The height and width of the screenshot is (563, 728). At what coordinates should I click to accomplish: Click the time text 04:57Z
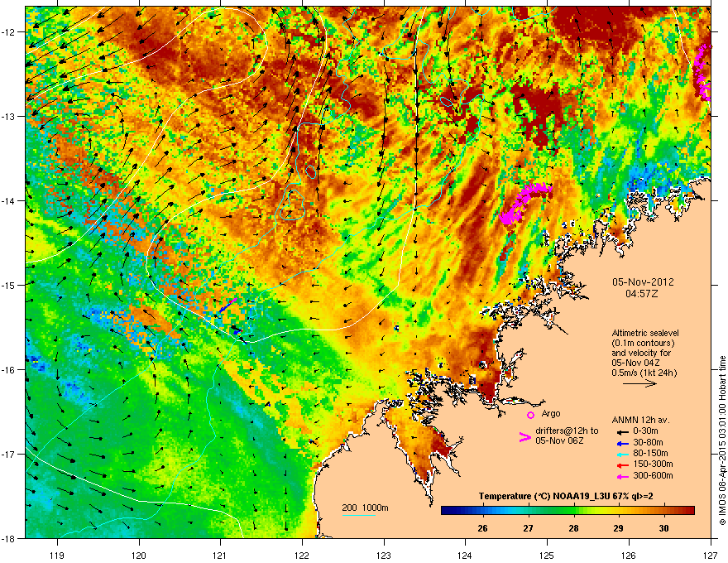pyautogui.click(x=642, y=294)
